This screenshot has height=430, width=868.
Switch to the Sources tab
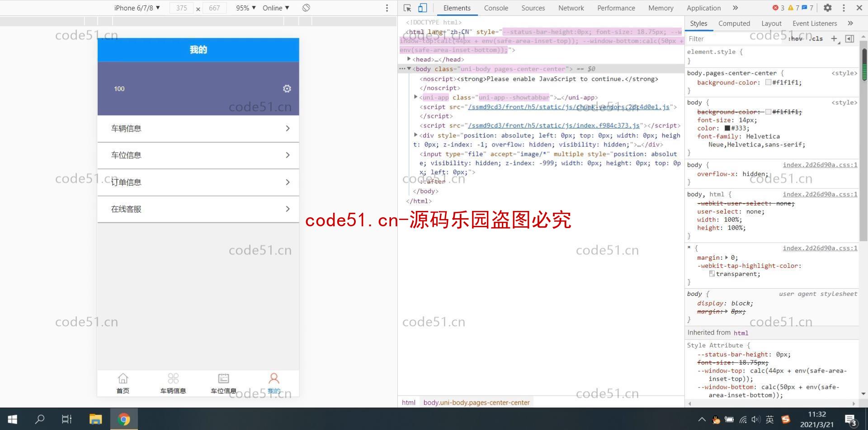tap(533, 8)
